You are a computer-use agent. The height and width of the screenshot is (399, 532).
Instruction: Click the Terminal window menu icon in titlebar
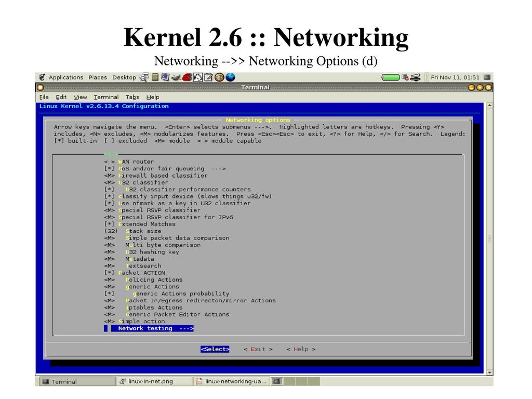[x=41, y=87]
